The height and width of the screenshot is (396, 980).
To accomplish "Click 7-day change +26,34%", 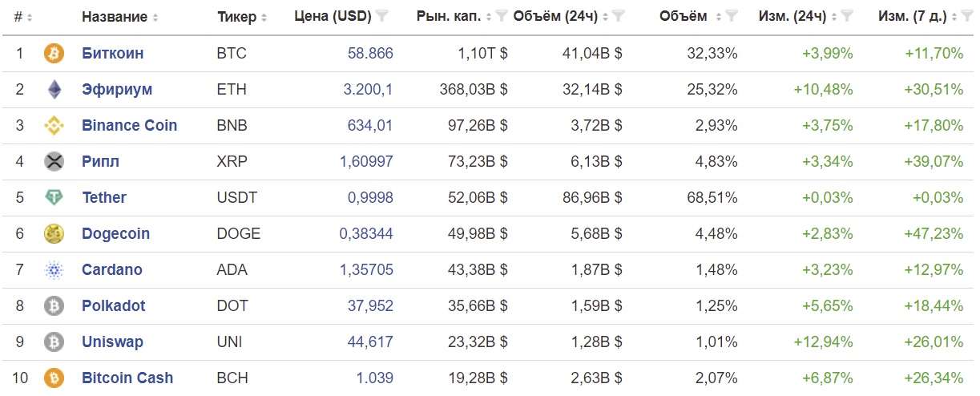I will click(934, 378).
